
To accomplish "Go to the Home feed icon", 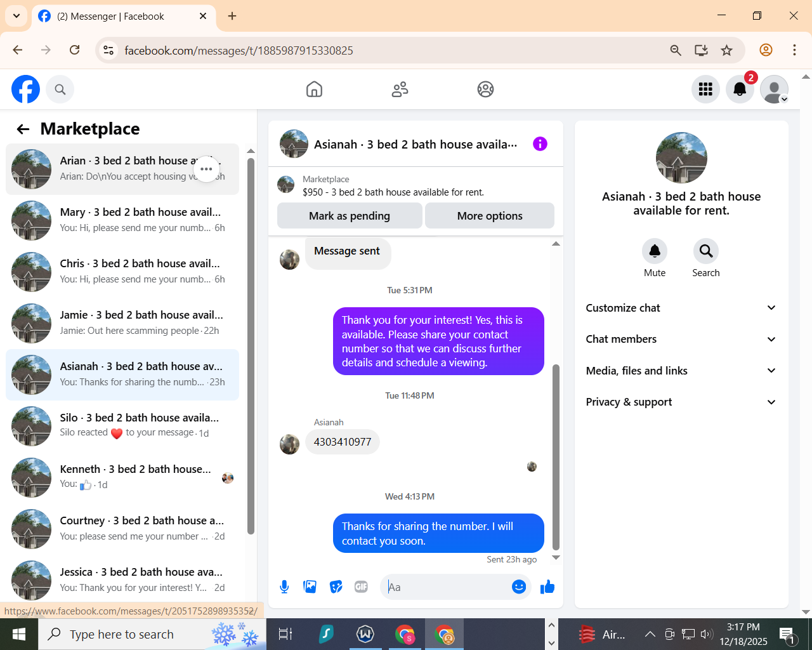I will click(314, 90).
